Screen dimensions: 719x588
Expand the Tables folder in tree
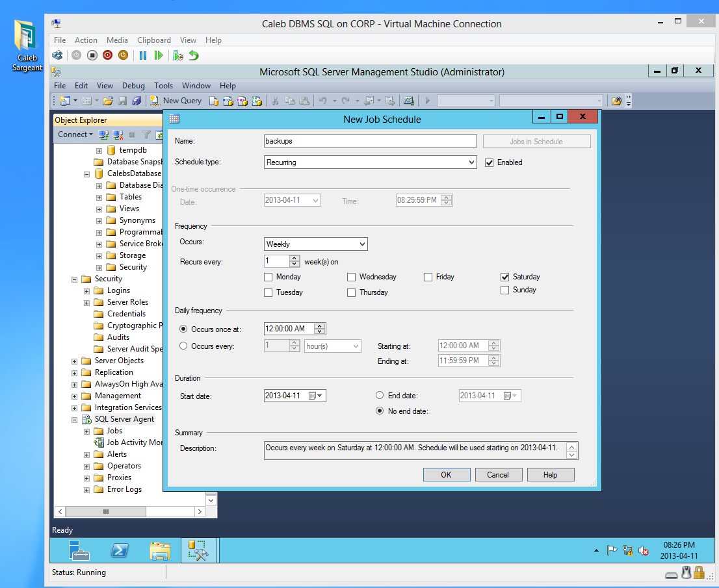click(x=99, y=198)
